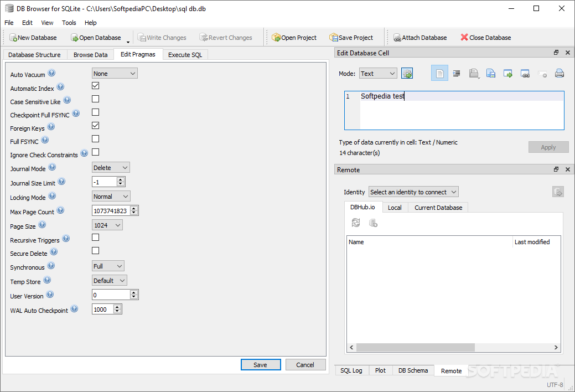
Task: Switch to Execute SQL tab
Action: (185, 55)
